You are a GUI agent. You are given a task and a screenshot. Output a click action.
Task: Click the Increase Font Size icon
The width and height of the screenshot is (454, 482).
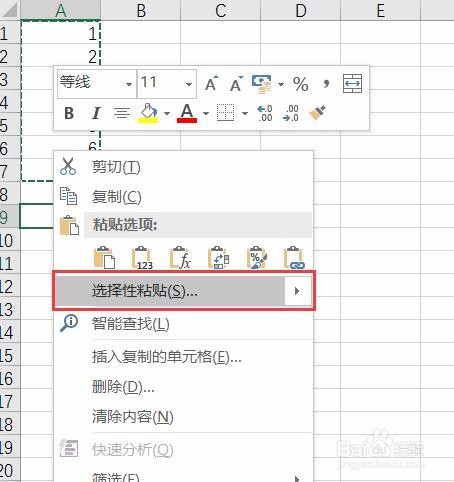[x=211, y=84]
